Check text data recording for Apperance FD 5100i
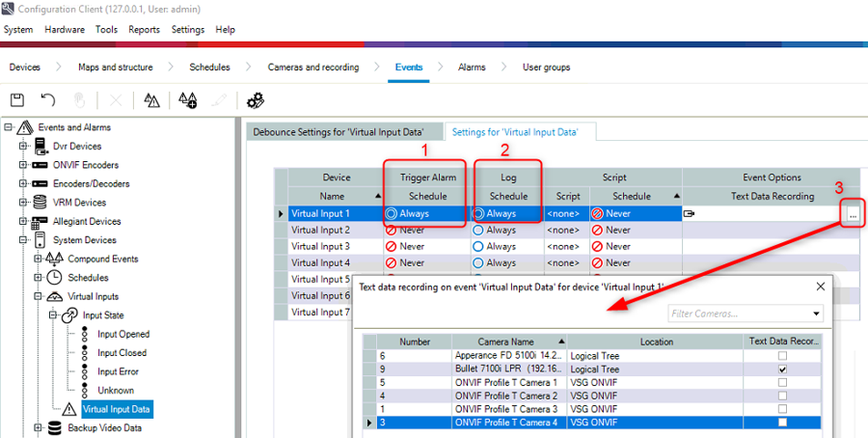 (x=781, y=355)
